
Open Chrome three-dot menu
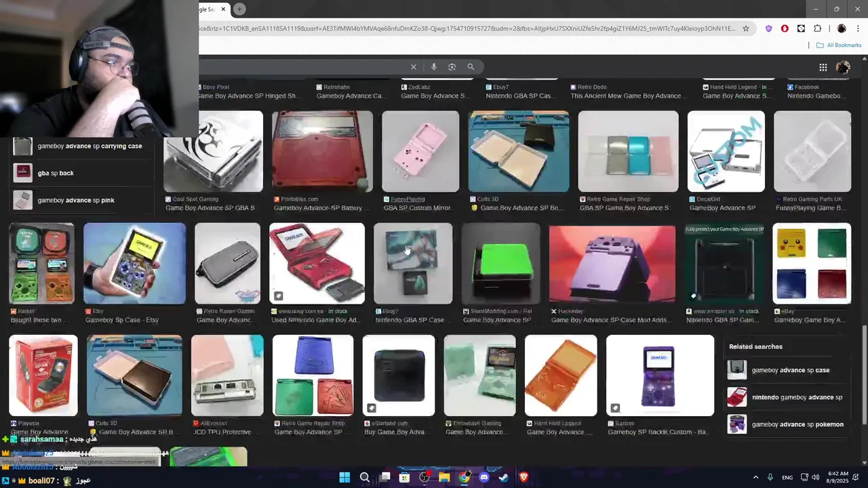[x=858, y=28]
